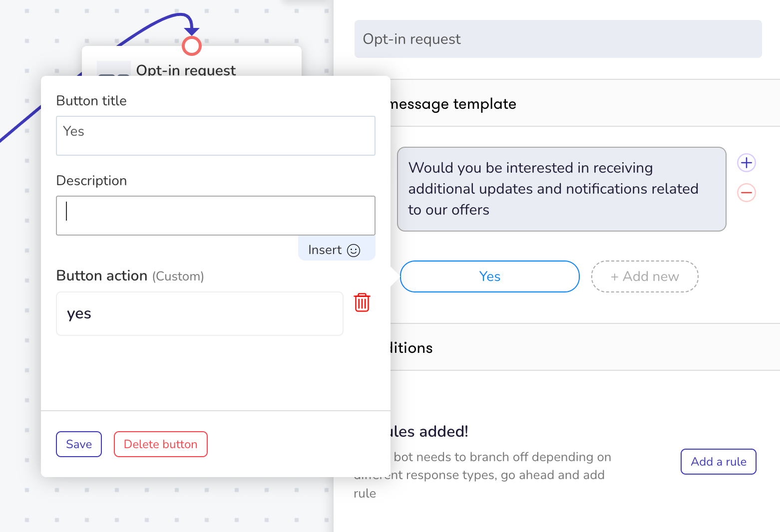Click the red minus circle icon
This screenshot has width=780, height=532.
(x=747, y=193)
